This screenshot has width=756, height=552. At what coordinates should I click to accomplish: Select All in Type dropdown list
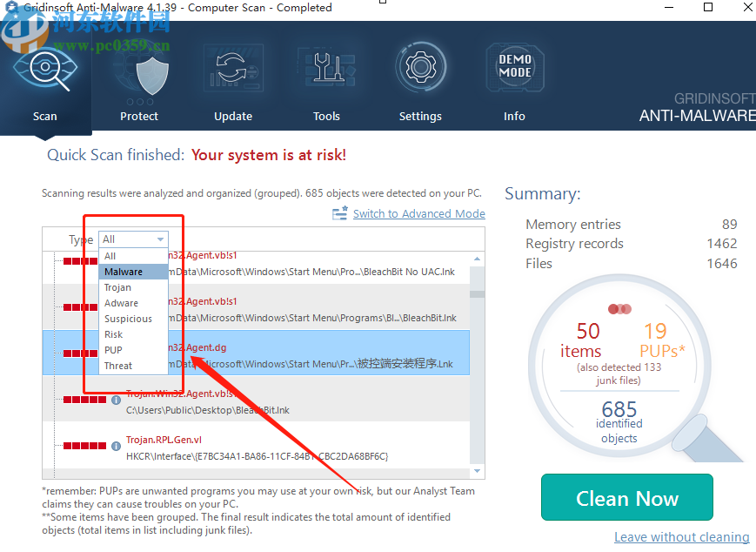(134, 256)
